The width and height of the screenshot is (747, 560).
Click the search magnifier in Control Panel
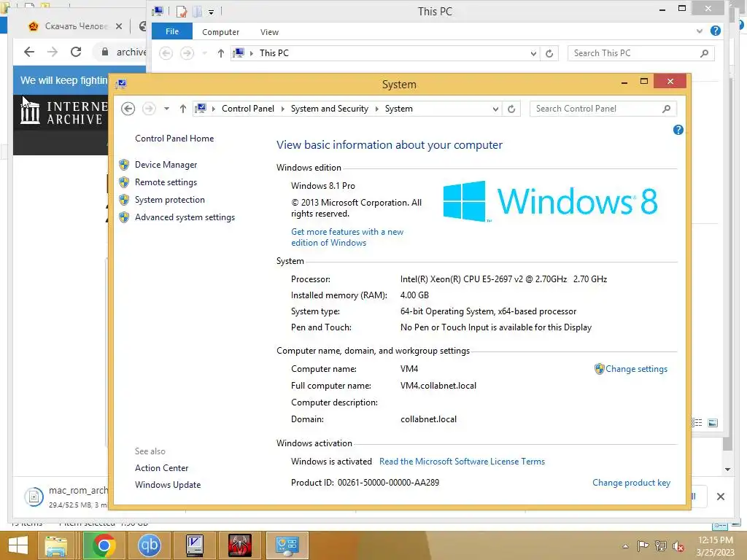tap(667, 109)
